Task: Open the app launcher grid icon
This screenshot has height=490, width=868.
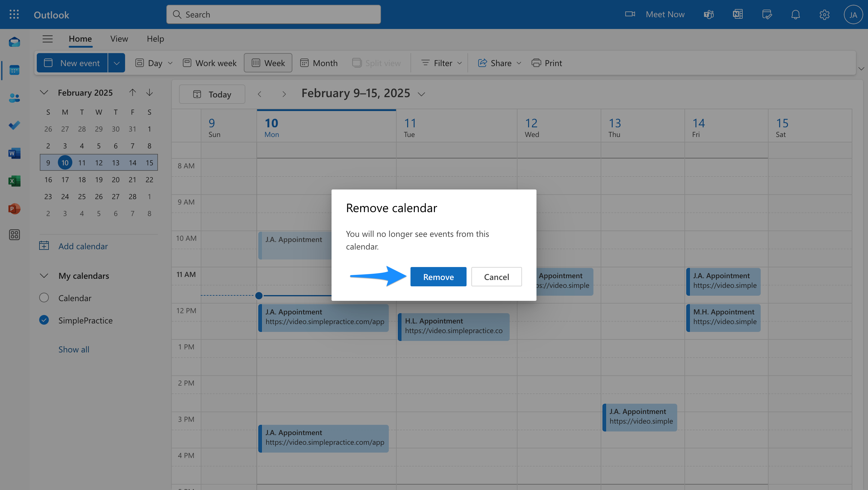Action: 14,14
